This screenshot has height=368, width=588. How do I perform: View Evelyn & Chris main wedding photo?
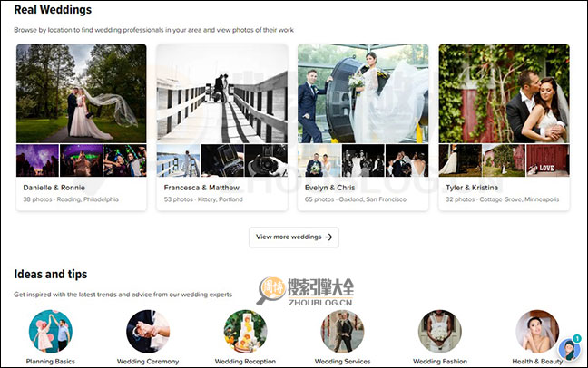tap(363, 93)
